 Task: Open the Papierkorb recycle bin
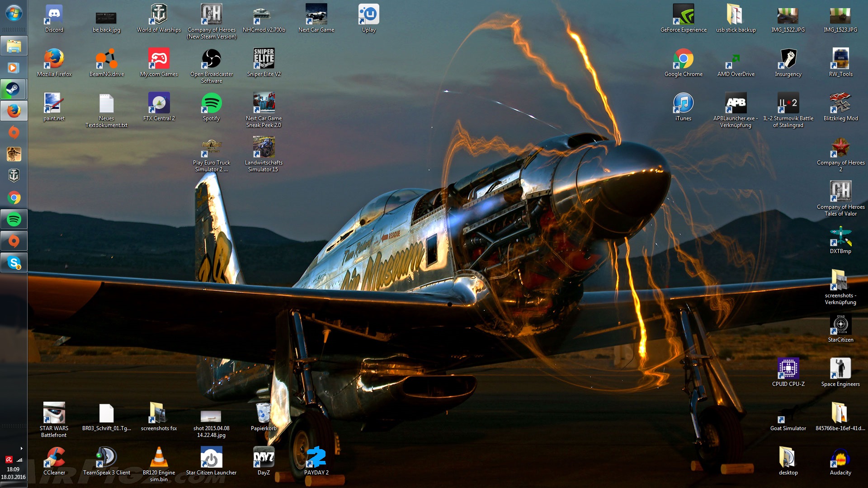tap(264, 413)
